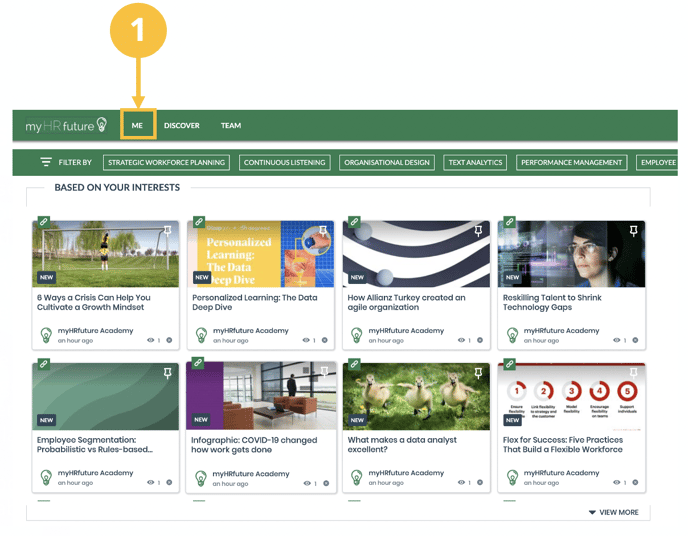Pin the Personalized Learning card
688x536 pixels.
(x=323, y=231)
